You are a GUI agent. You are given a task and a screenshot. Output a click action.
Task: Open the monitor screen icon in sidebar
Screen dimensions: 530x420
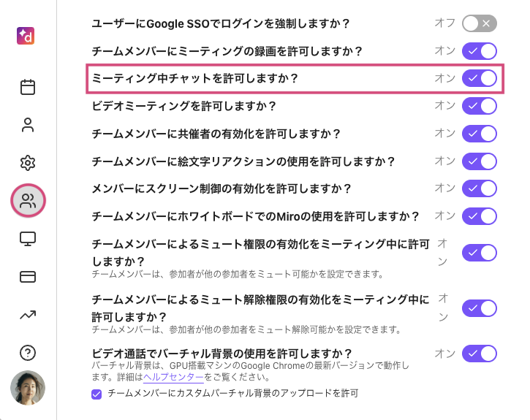click(x=28, y=239)
